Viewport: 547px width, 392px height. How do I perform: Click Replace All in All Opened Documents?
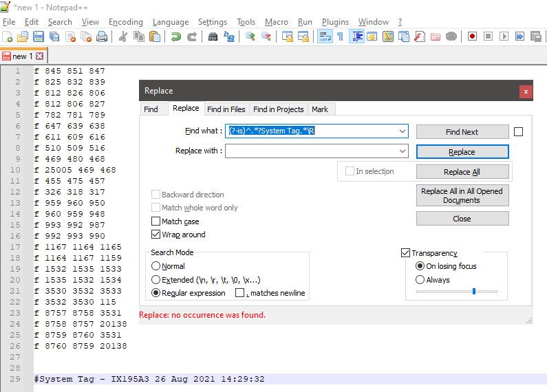pyautogui.click(x=462, y=195)
